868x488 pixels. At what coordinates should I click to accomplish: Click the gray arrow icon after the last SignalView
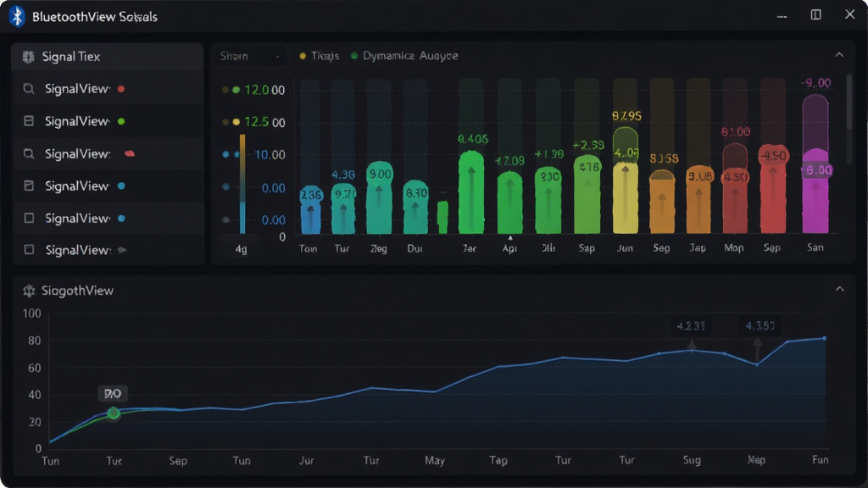click(x=122, y=250)
